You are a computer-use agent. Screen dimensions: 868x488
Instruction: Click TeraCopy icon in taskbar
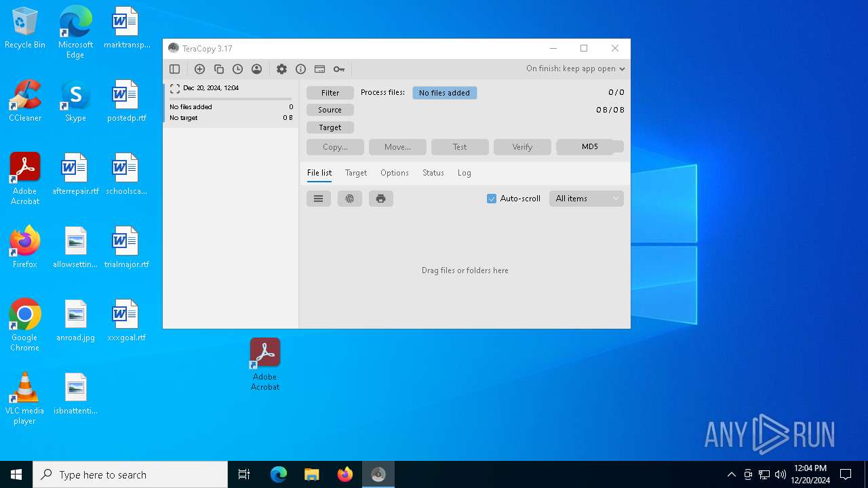[378, 474]
